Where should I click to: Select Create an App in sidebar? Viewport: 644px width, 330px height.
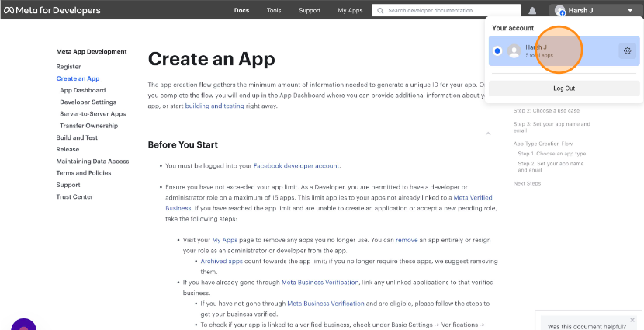click(x=78, y=78)
